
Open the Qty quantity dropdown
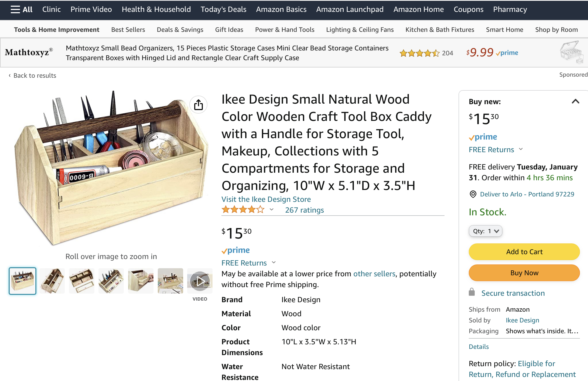[486, 231]
